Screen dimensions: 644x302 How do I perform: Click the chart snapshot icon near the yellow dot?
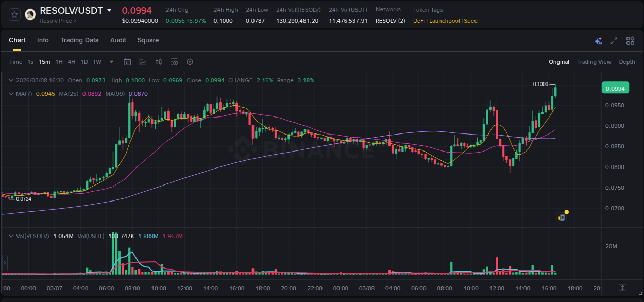[x=561, y=217]
